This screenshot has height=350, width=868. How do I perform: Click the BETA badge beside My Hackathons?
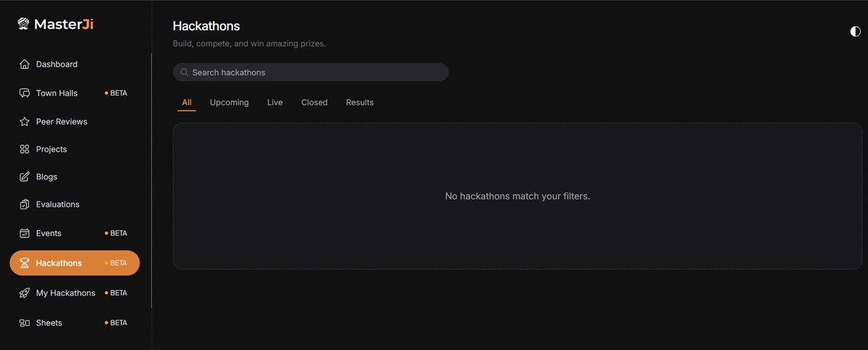click(117, 293)
